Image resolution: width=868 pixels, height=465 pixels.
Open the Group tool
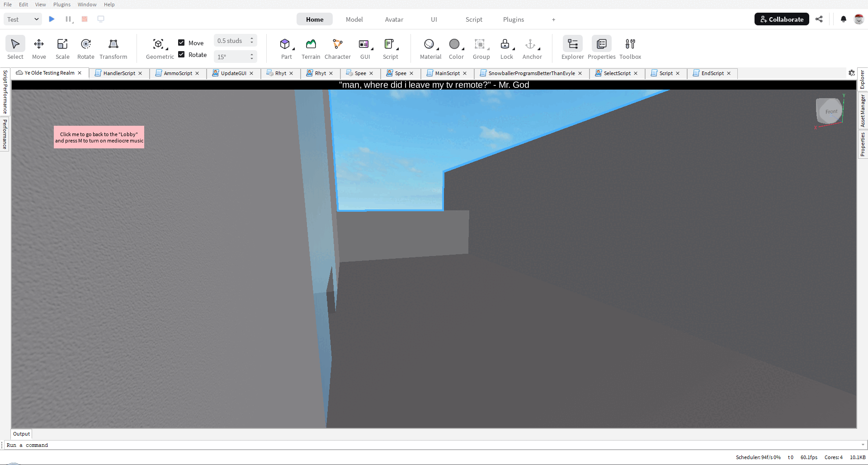[x=481, y=47]
